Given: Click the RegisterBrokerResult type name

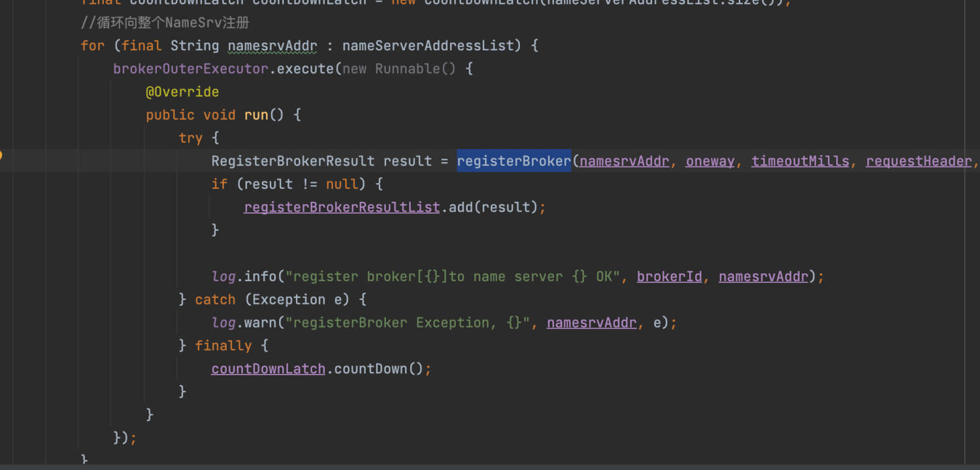Looking at the screenshot, I should coord(293,161).
